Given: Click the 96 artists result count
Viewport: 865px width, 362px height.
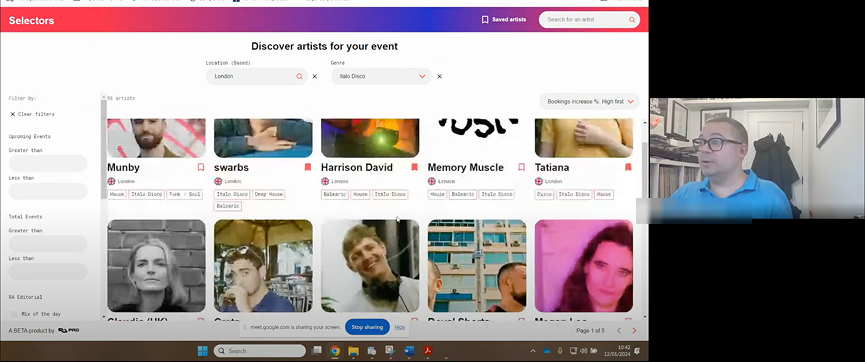Looking at the screenshot, I should tap(121, 98).
